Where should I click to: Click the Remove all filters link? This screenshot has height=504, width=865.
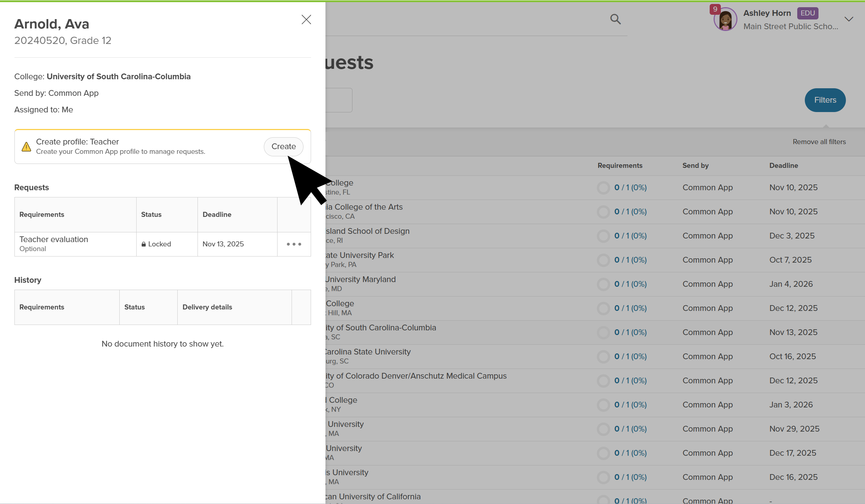(819, 142)
